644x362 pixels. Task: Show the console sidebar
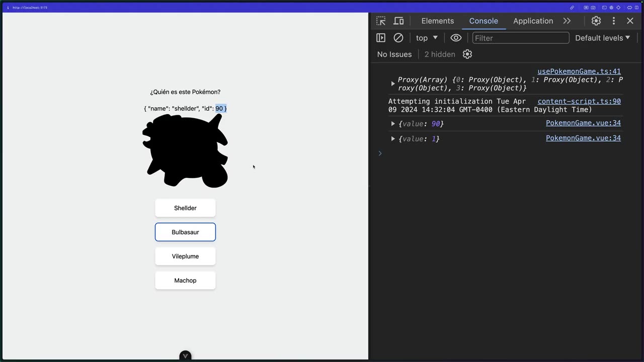point(381,38)
